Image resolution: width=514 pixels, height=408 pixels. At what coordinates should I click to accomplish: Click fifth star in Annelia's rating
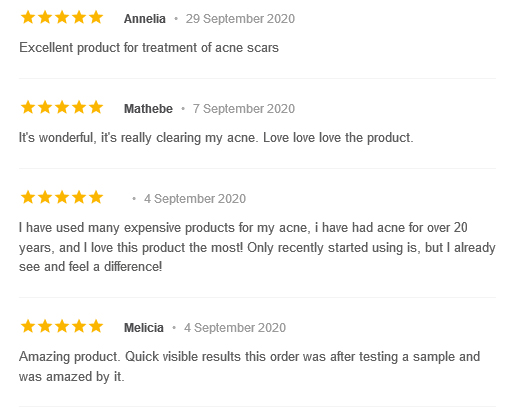coord(96,17)
